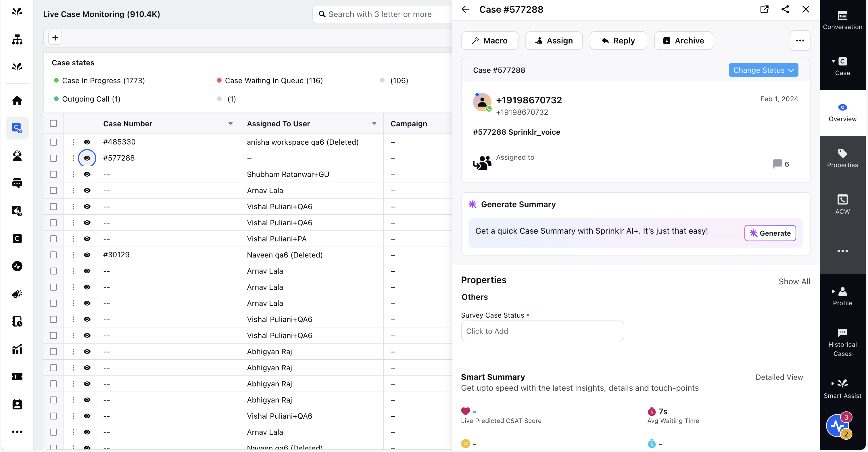Go back using arrow beside Case #577288
The height and width of the screenshot is (452, 868).
coord(465,9)
